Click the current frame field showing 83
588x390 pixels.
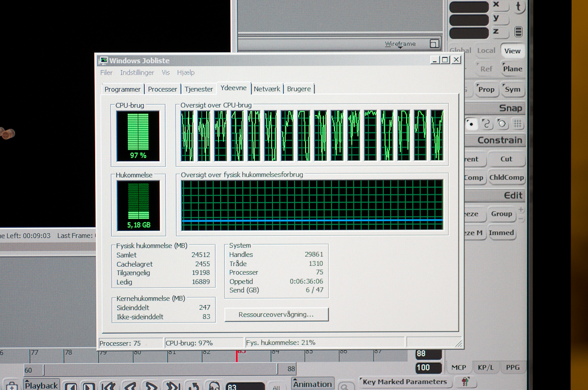[x=245, y=387]
